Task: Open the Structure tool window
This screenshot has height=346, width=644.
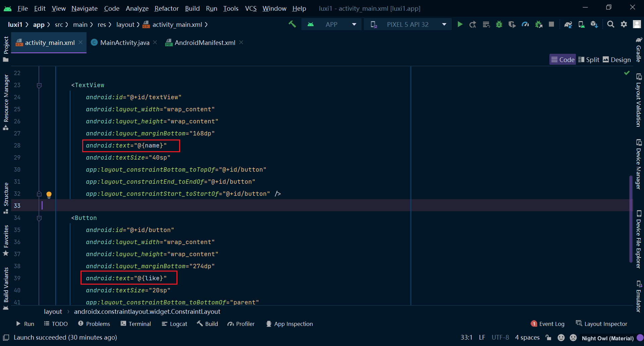Action: pyautogui.click(x=6, y=198)
